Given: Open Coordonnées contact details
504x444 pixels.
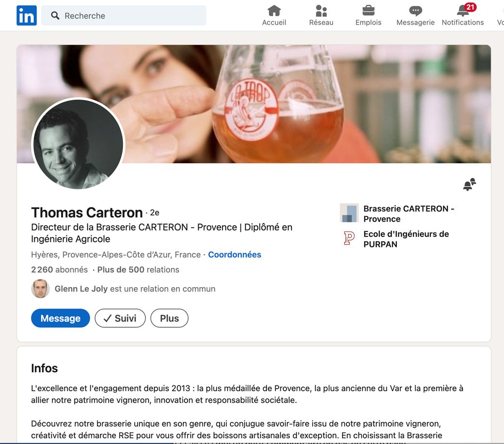Looking at the screenshot, I should tap(235, 254).
